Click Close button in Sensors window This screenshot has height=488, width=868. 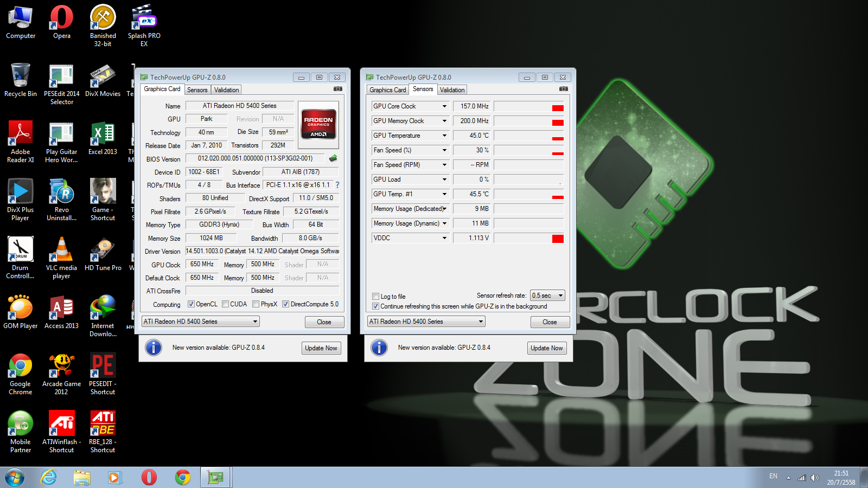pyautogui.click(x=550, y=322)
